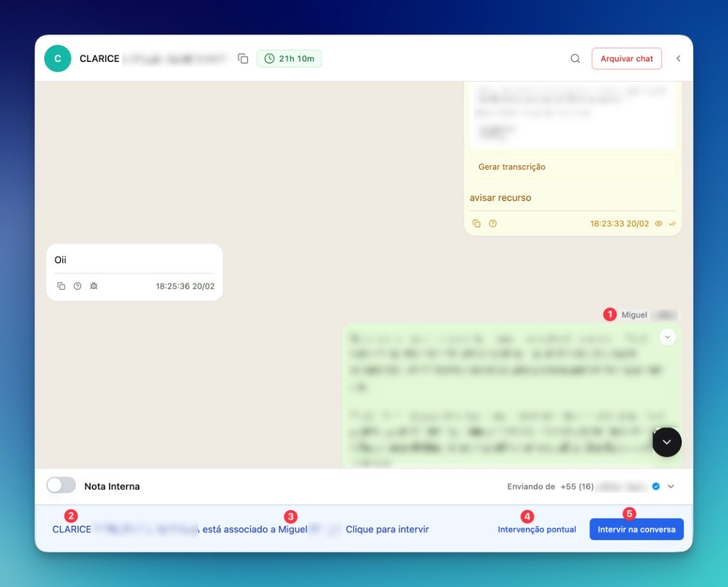
Task: Select Intervenção pontual
Action: (x=537, y=529)
